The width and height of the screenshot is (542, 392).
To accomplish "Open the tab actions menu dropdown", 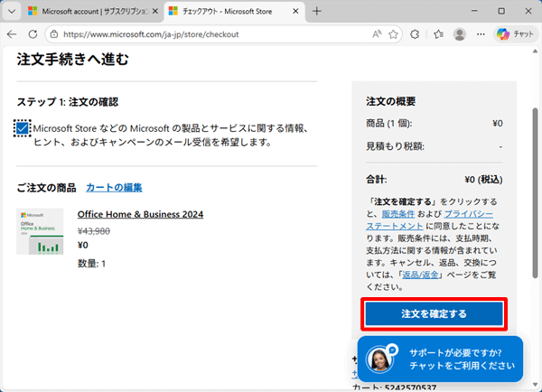I will (x=12, y=12).
